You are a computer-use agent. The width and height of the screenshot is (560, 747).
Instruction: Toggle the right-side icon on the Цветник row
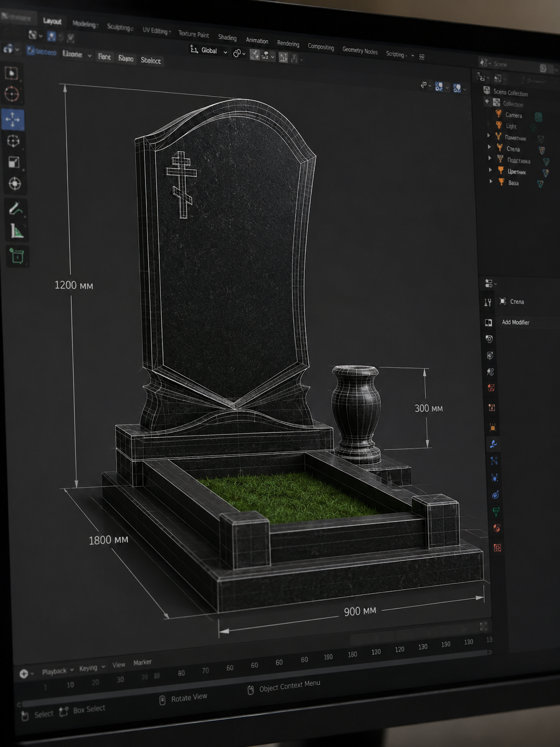[546, 173]
